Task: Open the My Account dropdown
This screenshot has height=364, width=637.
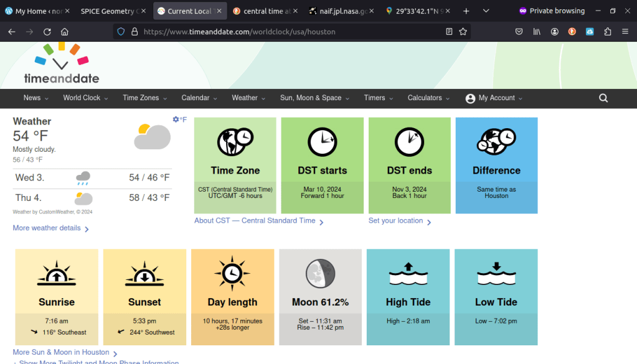Action: pyautogui.click(x=494, y=98)
